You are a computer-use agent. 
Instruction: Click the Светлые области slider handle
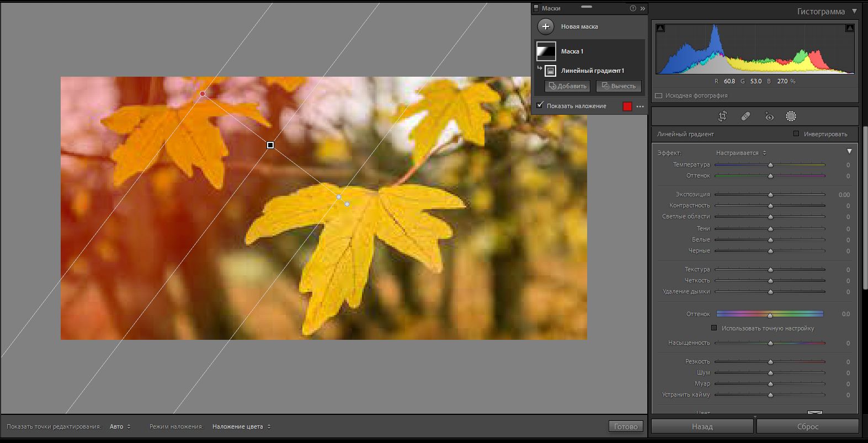click(x=770, y=217)
